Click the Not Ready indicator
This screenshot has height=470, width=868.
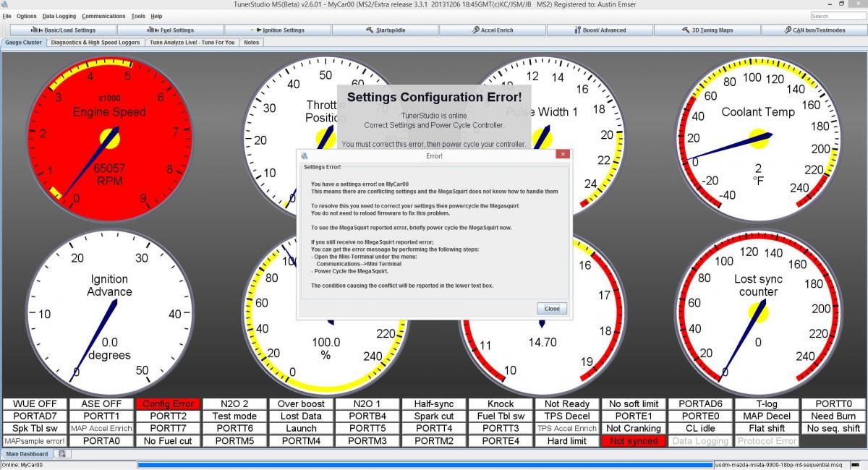567,404
